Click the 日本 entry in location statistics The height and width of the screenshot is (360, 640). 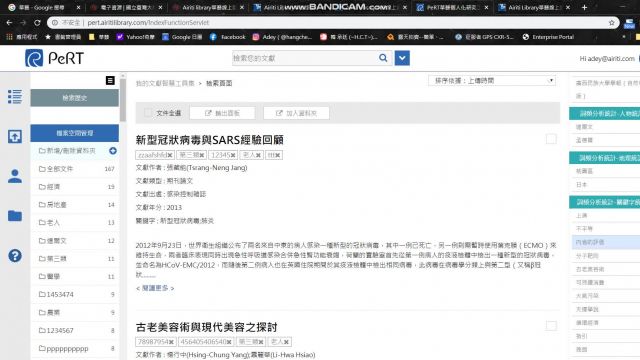[x=582, y=184]
